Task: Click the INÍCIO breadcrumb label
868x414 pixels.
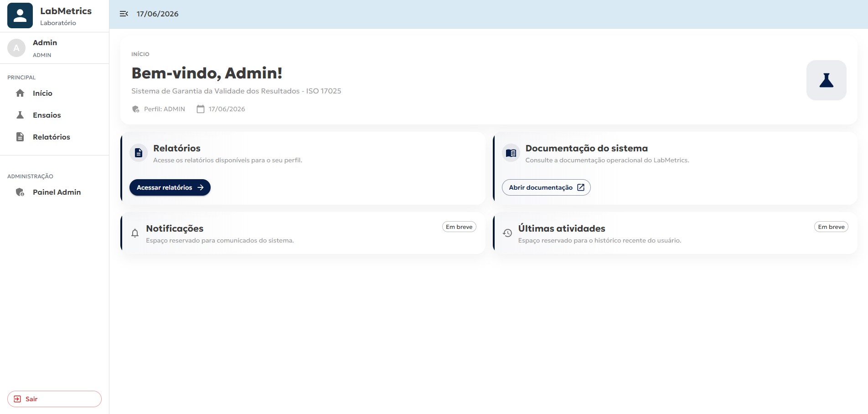Action: [140, 54]
